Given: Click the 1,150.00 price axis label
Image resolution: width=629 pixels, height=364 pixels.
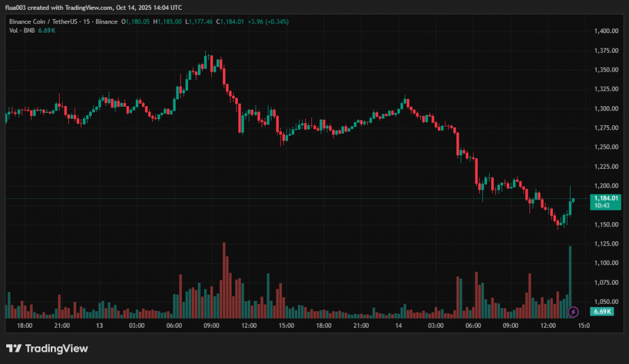Looking at the screenshot, I should [605, 225].
